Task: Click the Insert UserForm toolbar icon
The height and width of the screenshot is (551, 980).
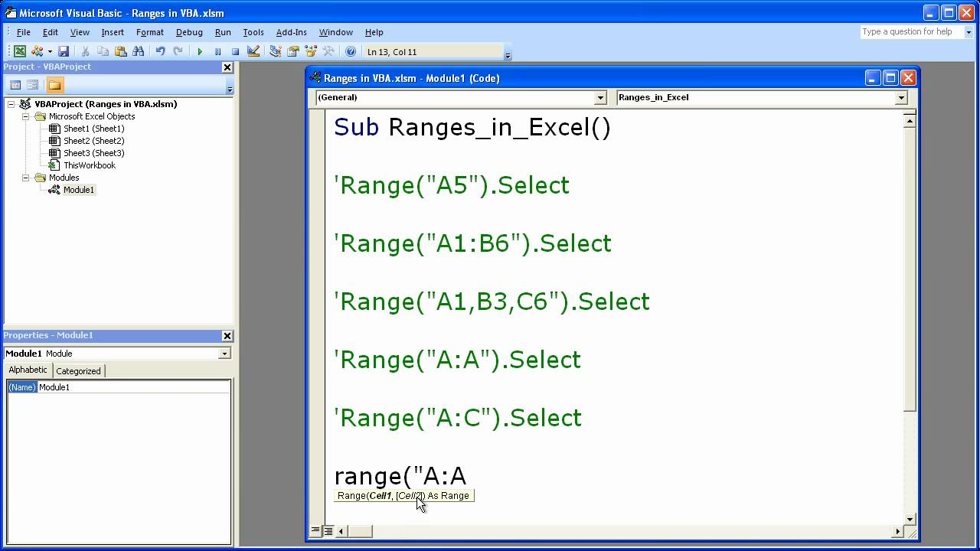Action: tap(37, 51)
